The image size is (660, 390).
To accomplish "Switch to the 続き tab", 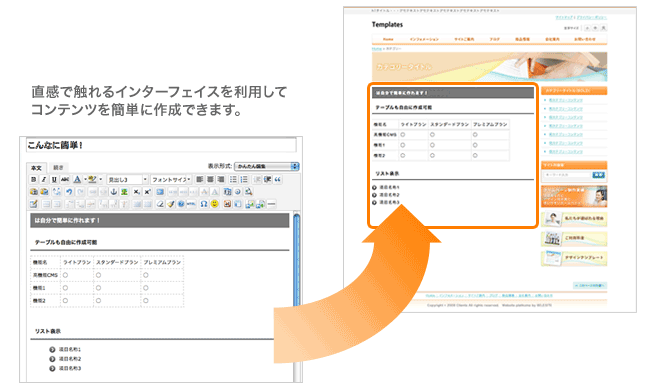I will click(59, 167).
